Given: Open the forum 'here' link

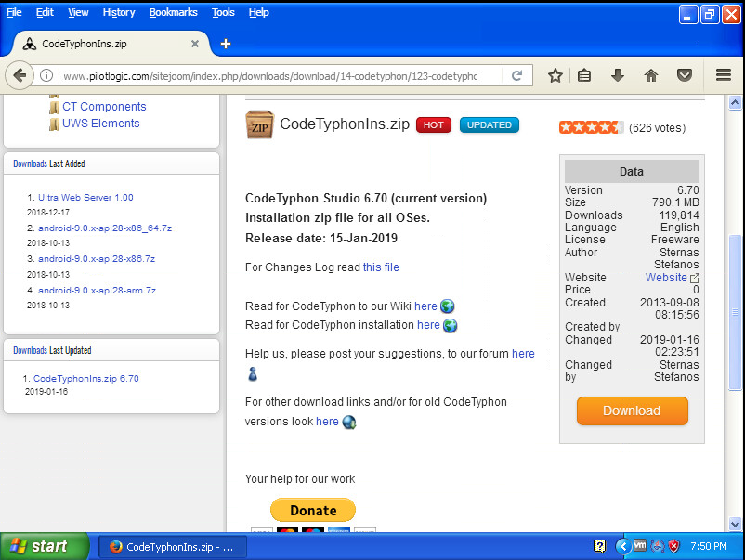Looking at the screenshot, I should (523, 354).
